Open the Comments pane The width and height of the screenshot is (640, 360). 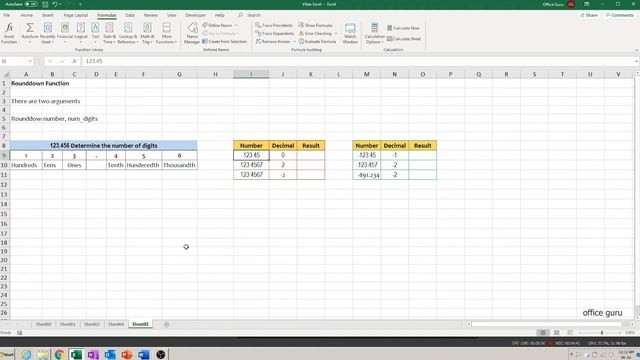point(620,15)
